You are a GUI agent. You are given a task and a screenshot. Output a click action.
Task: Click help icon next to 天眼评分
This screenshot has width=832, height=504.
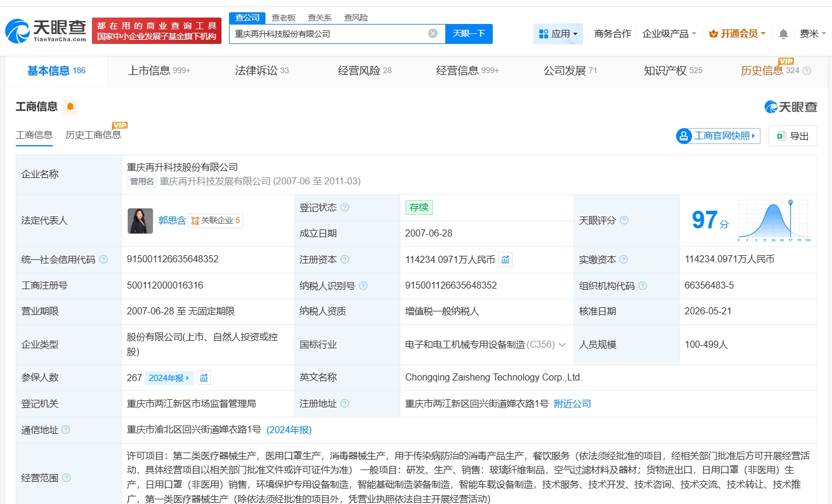click(x=624, y=220)
